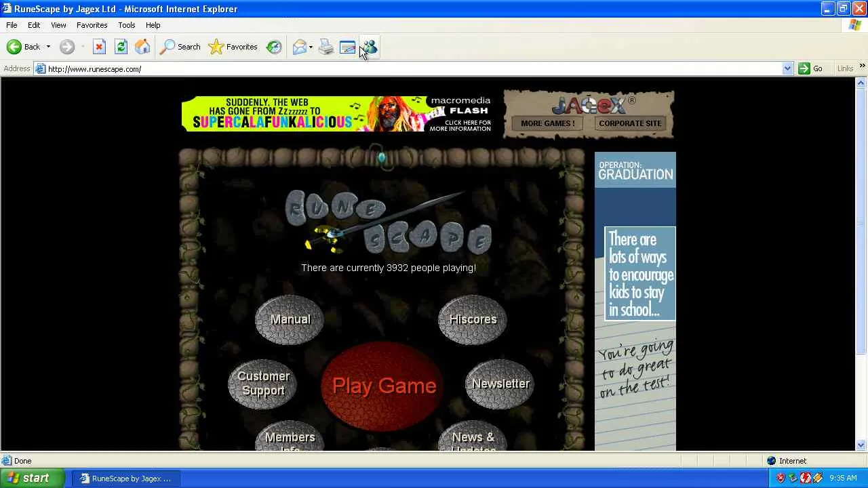Launch the Messenger toolbar icon
Image resolution: width=868 pixels, height=488 pixels.
[x=369, y=47]
